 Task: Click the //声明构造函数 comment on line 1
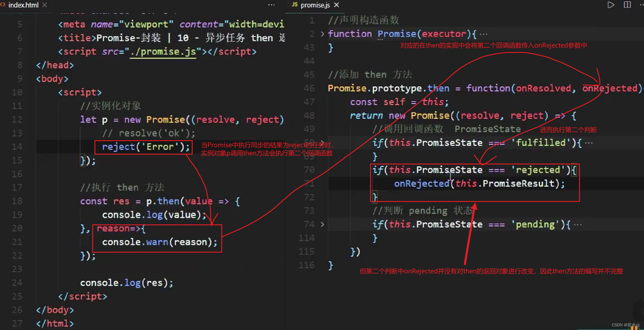pyautogui.click(x=363, y=20)
